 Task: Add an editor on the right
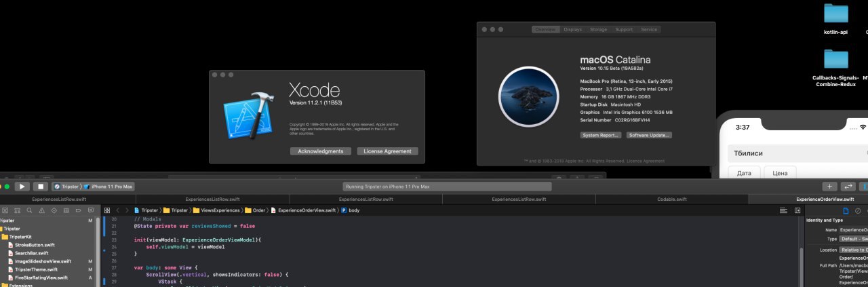tap(797, 210)
